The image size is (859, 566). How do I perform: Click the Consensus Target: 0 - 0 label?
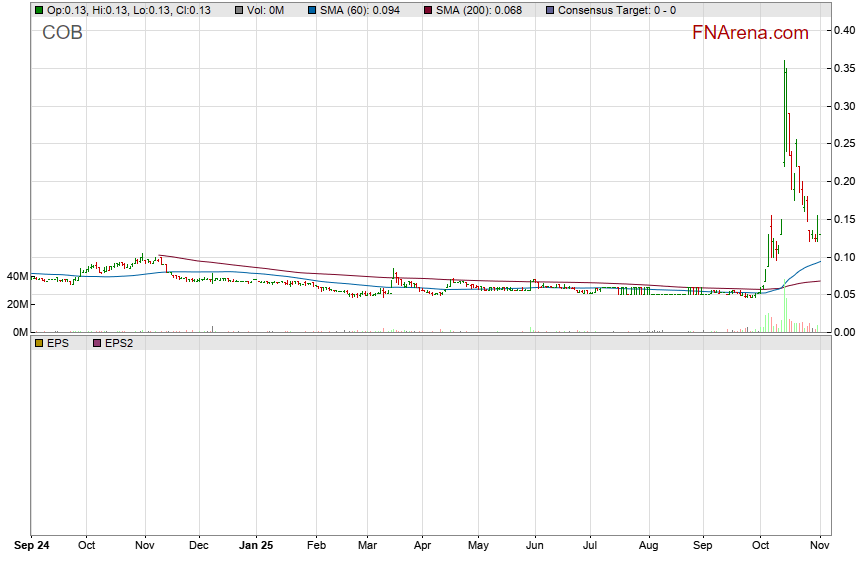click(x=616, y=10)
